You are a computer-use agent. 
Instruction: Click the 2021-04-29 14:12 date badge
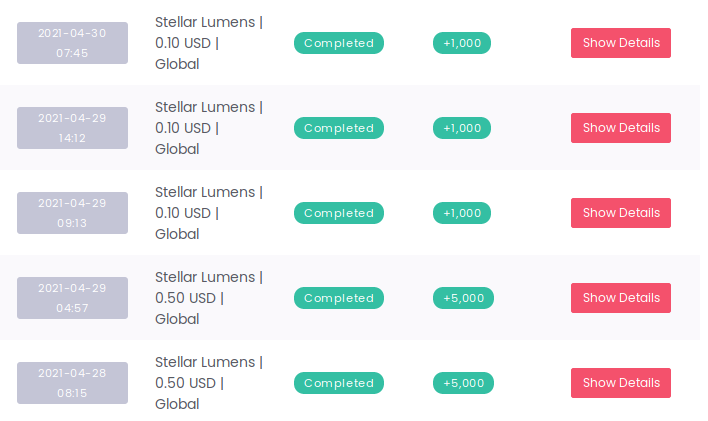72,128
